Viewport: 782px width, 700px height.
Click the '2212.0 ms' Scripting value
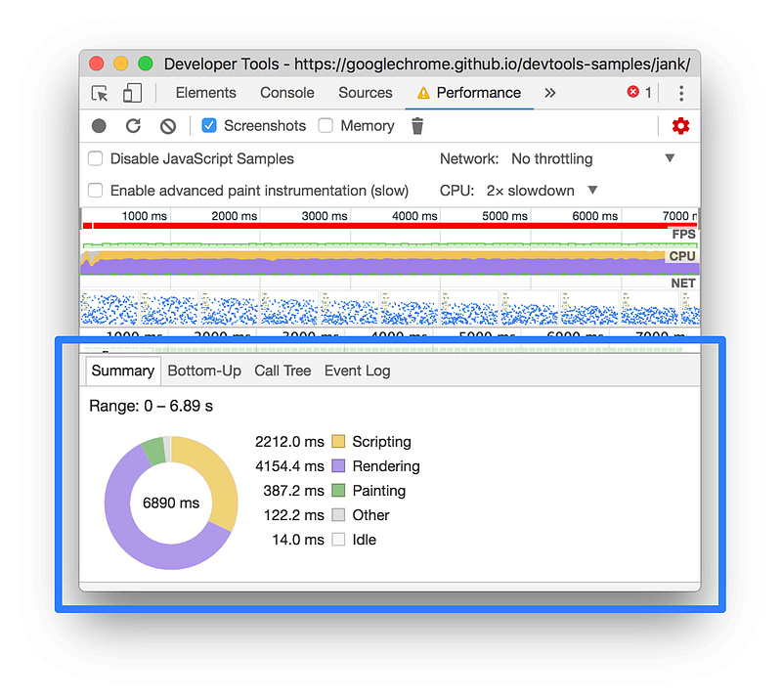point(289,442)
